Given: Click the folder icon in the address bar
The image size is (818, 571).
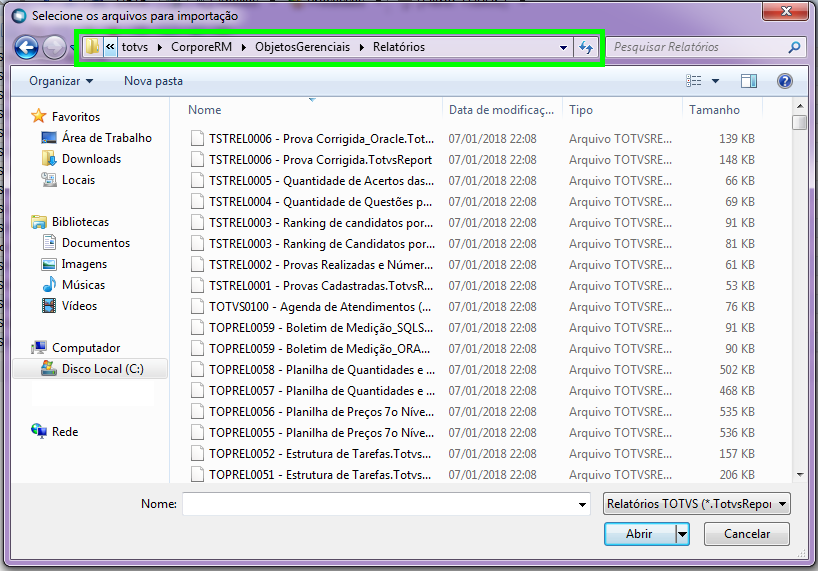Looking at the screenshot, I should [92, 47].
